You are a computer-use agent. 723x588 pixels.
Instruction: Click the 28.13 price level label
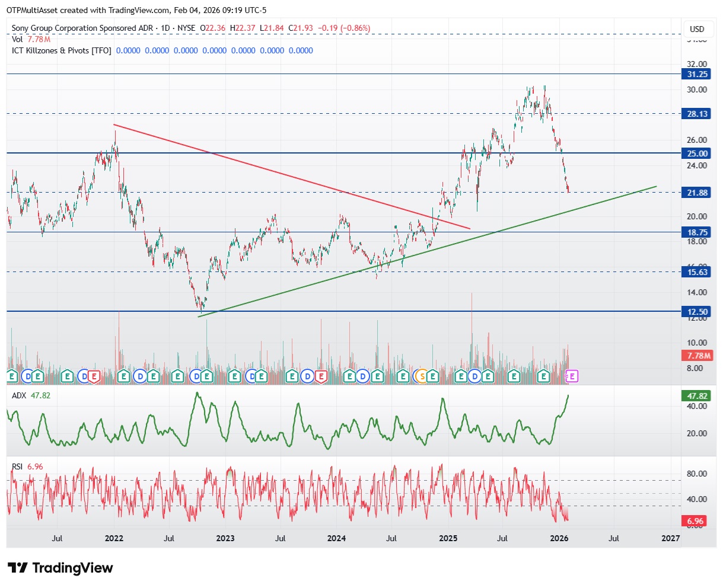(697, 114)
